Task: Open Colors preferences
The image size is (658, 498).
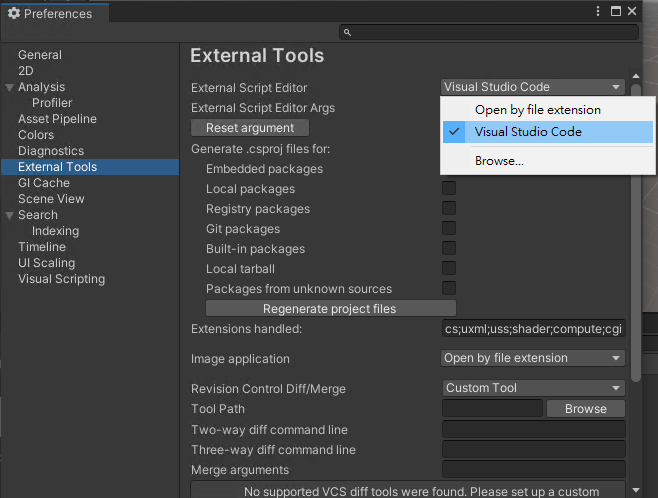Action: click(x=36, y=135)
